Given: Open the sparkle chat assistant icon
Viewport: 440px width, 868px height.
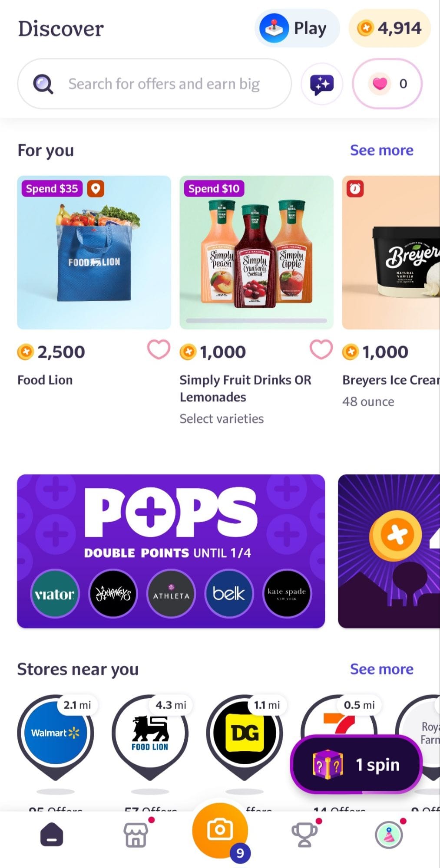Looking at the screenshot, I should pos(322,84).
